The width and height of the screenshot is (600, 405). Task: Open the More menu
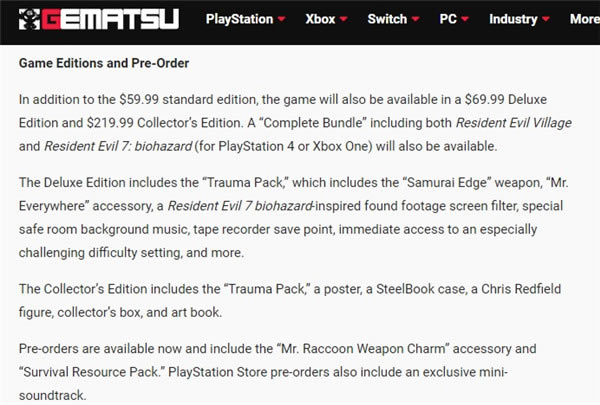(584, 20)
